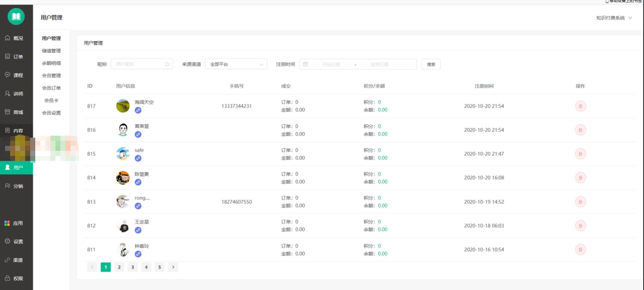Click link badge under rong....
The image size is (644, 290).
(x=138, y=206)
